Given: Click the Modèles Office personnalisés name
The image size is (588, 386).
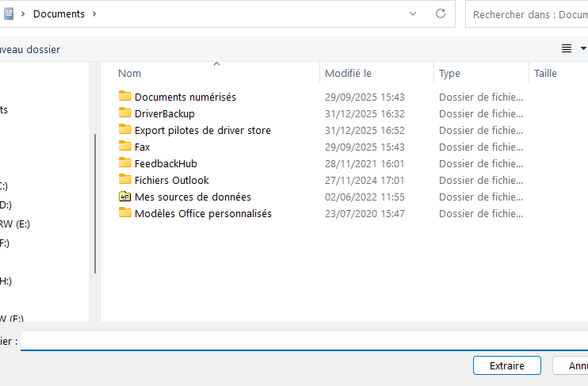Looking at the screenshot, I should [203, 214].
